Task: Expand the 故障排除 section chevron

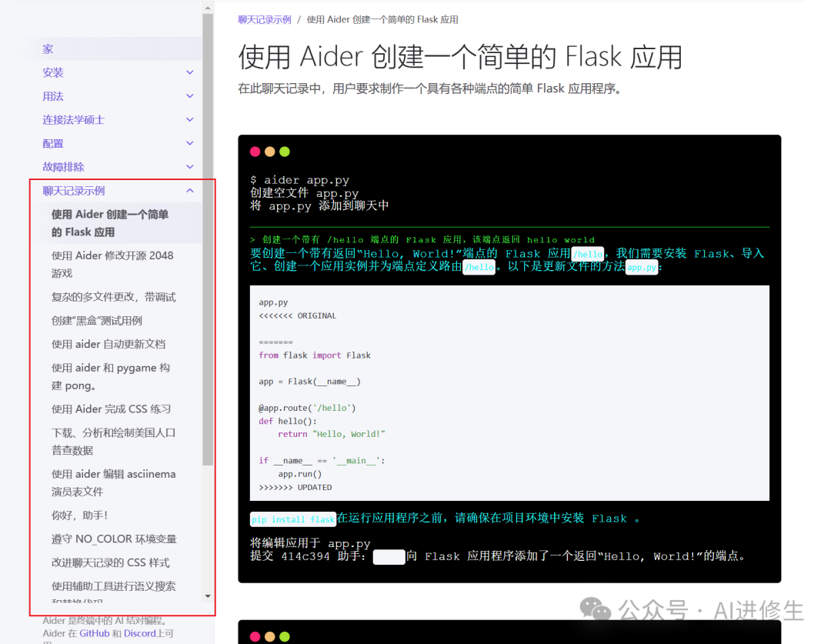Action: coord(190,167)
